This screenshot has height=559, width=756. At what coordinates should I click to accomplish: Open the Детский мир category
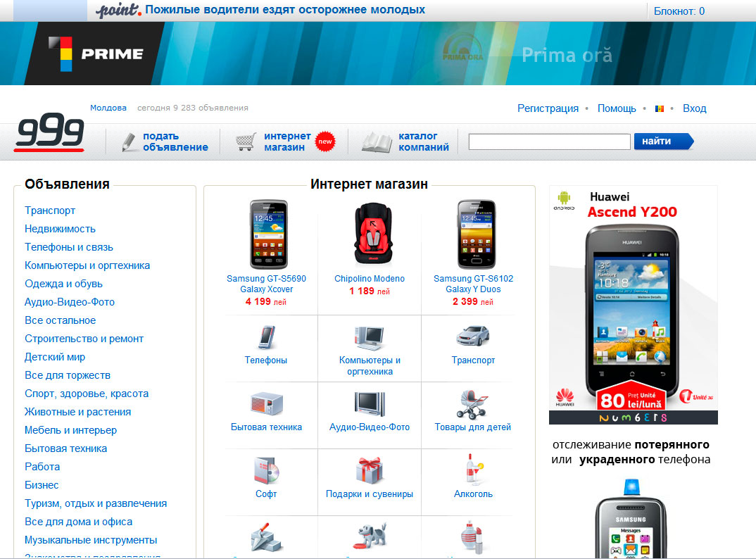click(x=55, y=358)
